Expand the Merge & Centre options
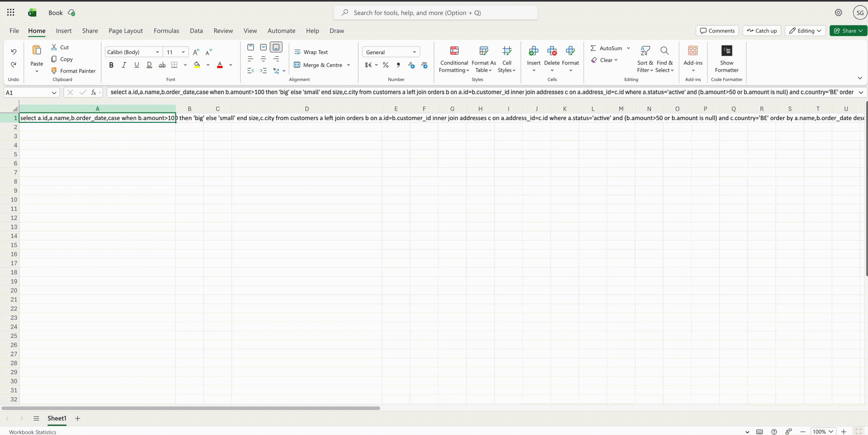This screenshot has height=435, width=868. pos(349,65)
